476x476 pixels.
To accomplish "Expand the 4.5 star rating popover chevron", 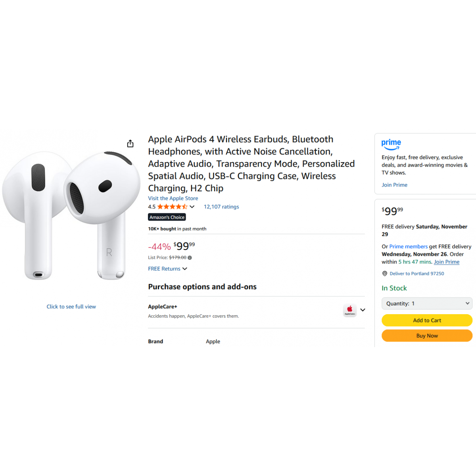I will [192, 207].
